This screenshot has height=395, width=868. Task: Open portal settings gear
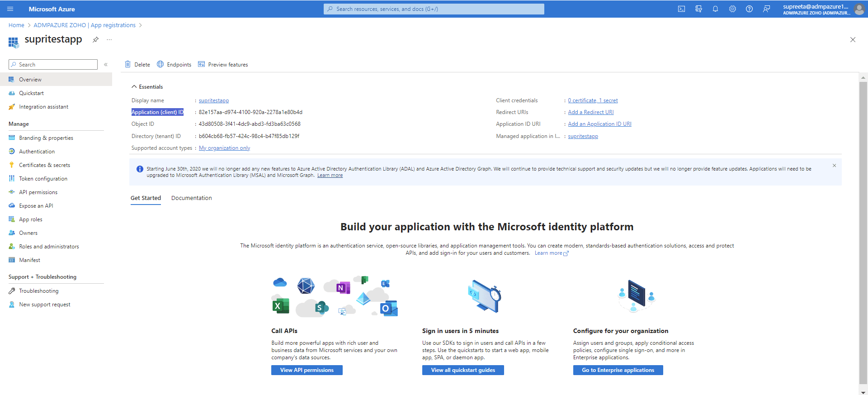coord(732,9)
